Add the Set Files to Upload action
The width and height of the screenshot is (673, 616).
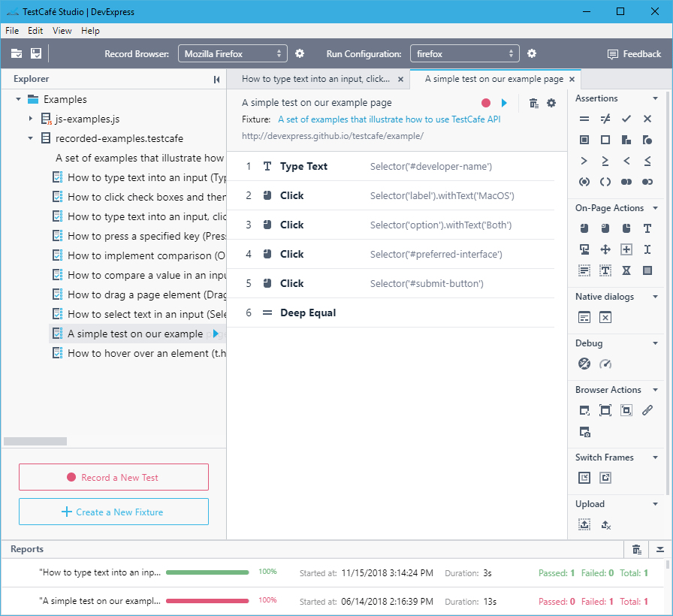tap(584, 524)
